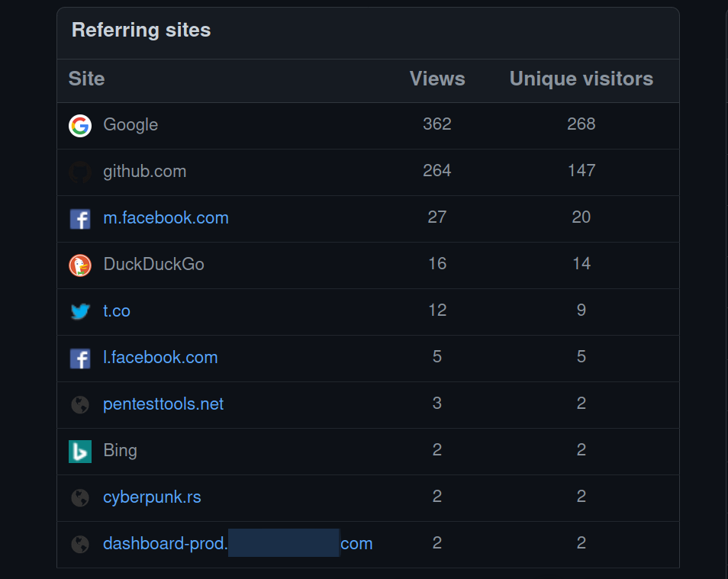Click the m.facebook.com Facebook icon
This screenshot has width=728, height=579.
point(80,219)
